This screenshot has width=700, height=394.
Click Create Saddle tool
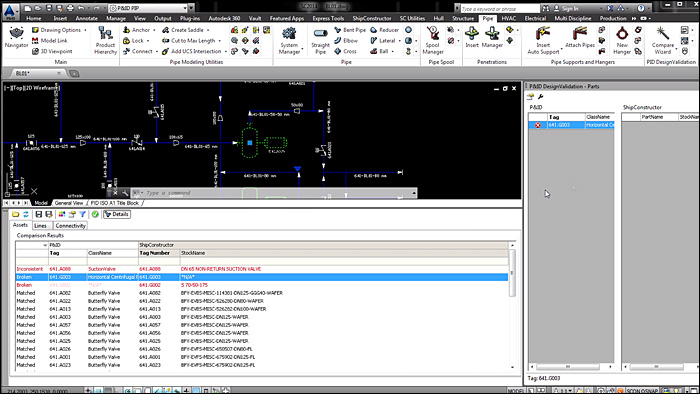click(x=183, y=30)
